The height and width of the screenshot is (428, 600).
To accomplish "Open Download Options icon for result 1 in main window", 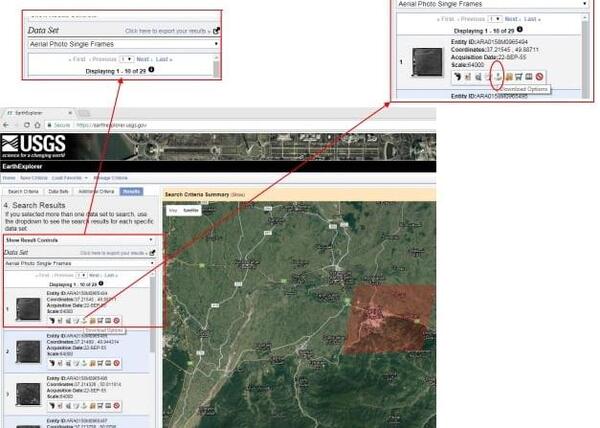I will tap(84, 321).
